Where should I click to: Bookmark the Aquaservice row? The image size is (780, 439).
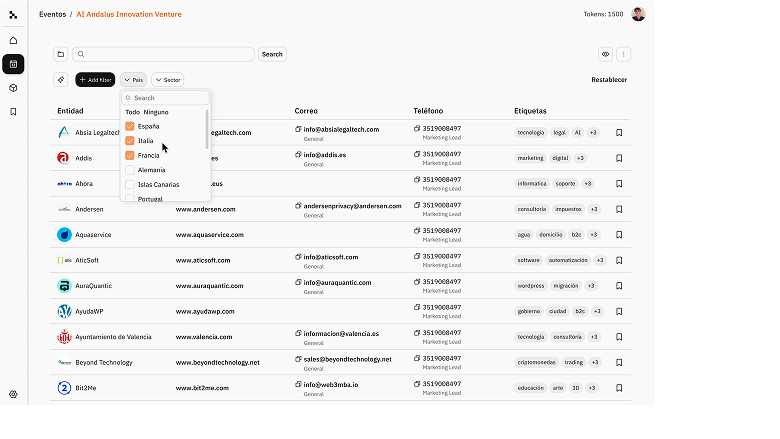coord(619,235)
